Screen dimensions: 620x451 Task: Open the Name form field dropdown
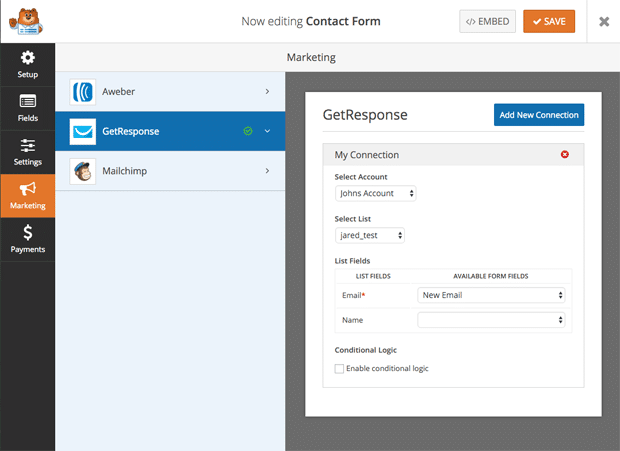click(491, 320)
